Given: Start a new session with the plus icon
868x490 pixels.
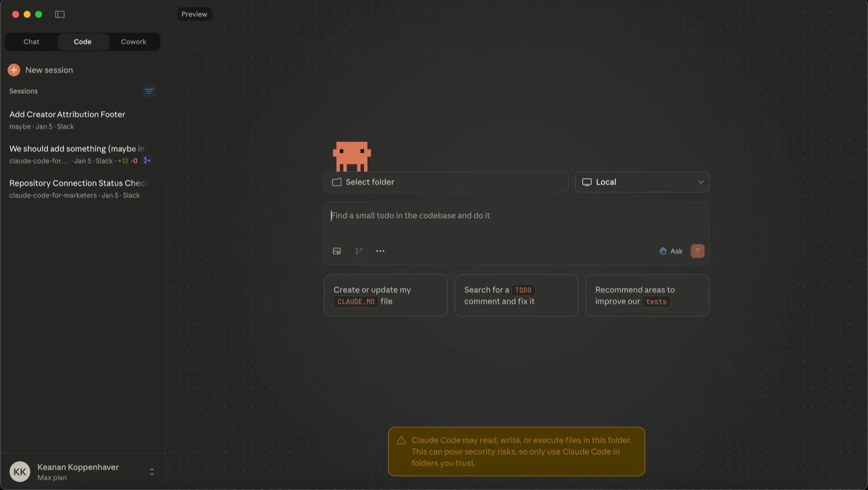Looking at the screenshot, I should click(x=13, y=69).
